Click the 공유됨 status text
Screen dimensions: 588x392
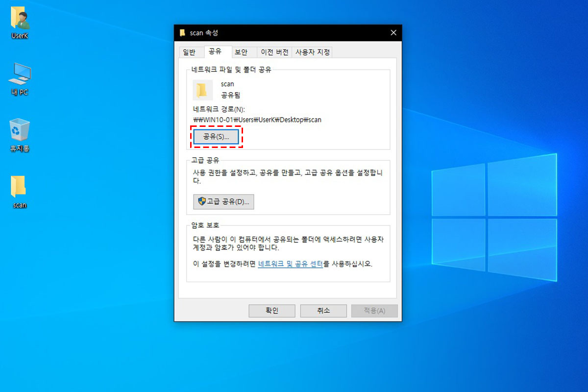pyautogui.click(x=230, y=95)
